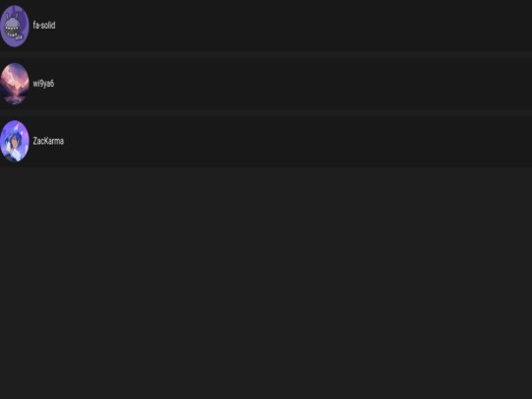View the last user's character thumbnail
The width and height of the screenshot is (532, 399).
[x=15, y=141]
